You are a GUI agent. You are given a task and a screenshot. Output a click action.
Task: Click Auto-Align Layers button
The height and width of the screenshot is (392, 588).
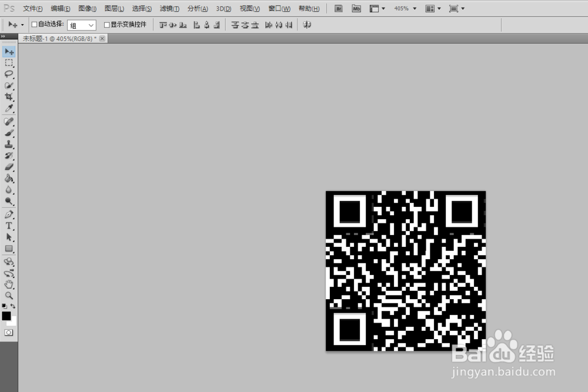307,25
